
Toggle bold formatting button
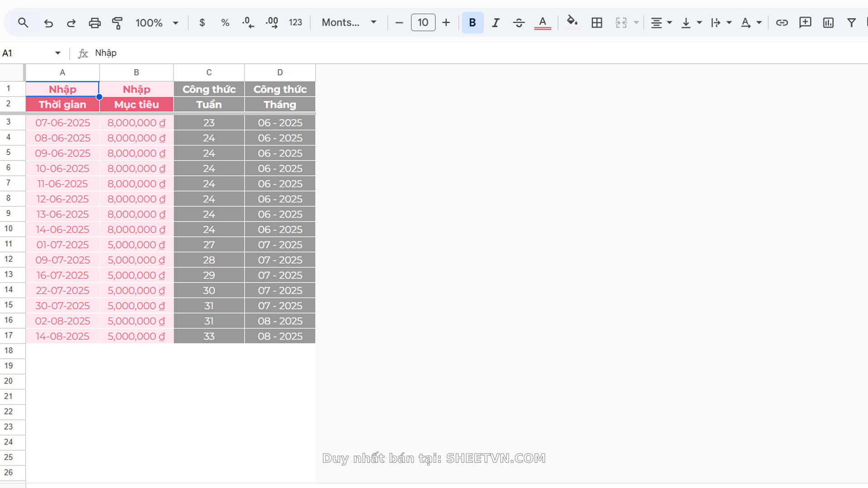coord(472,23)
